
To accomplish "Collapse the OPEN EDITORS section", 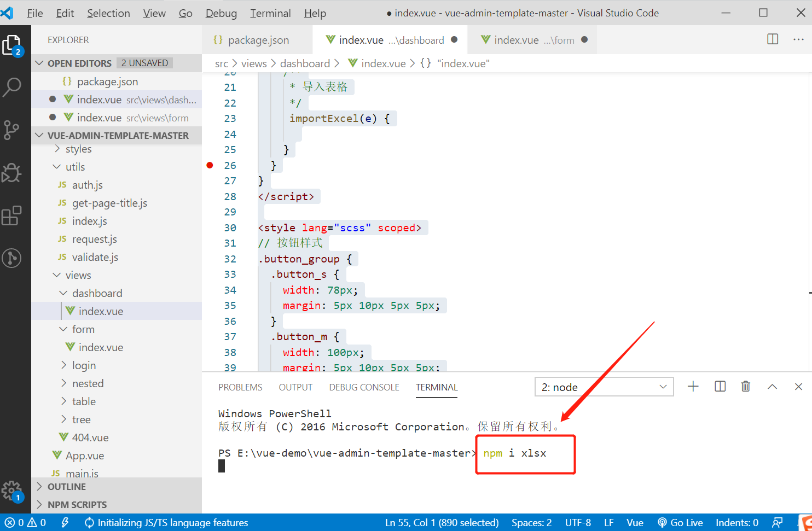I will 117,63.
